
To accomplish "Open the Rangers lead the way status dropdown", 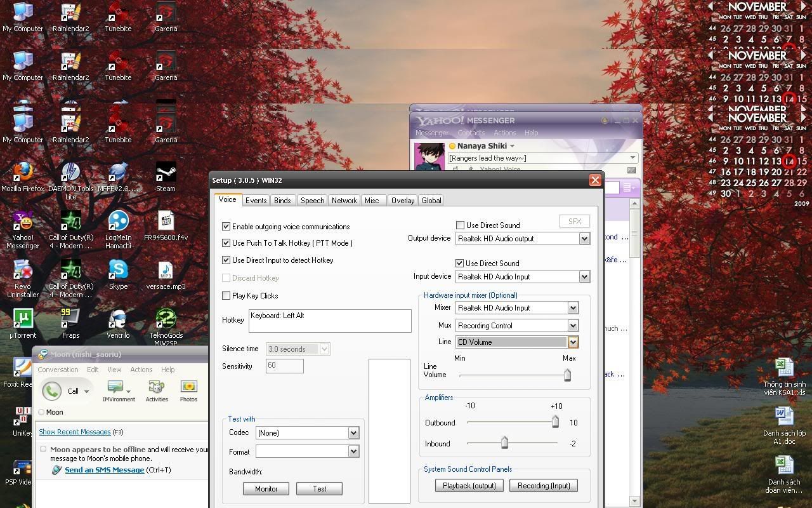I will 632,157.
